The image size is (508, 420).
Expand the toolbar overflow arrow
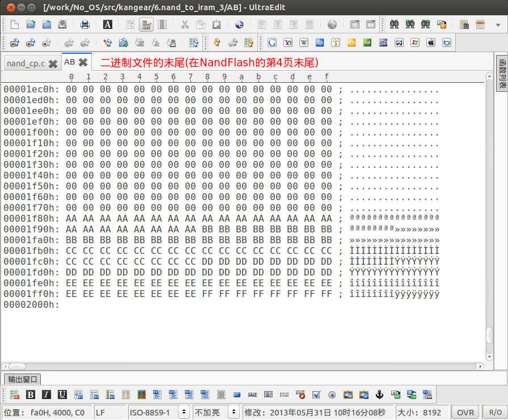tap(498, 26)
